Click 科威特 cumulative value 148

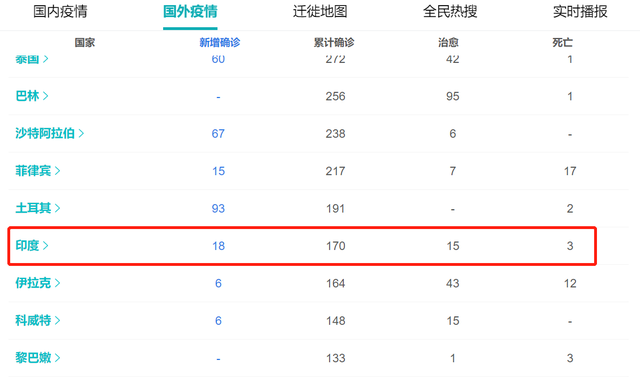pos(336,321)
